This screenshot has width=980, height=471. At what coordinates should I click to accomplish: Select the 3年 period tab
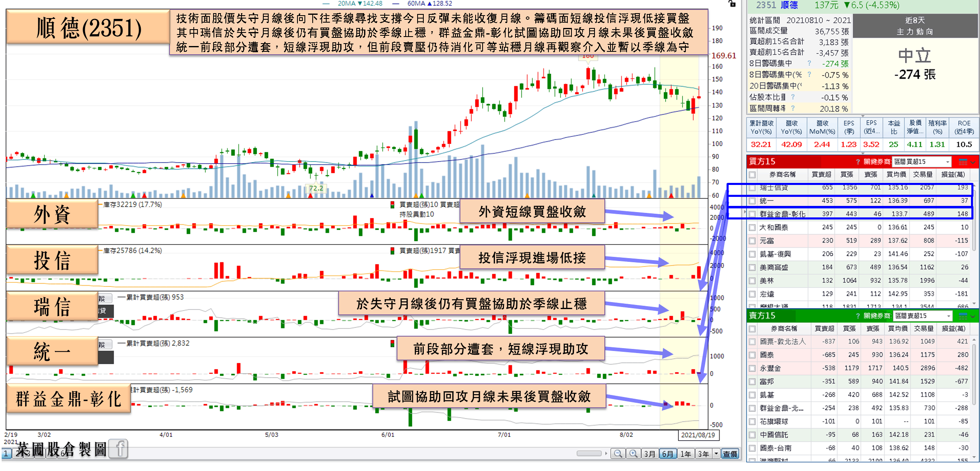pyautogui.click(x=704, y=454)
